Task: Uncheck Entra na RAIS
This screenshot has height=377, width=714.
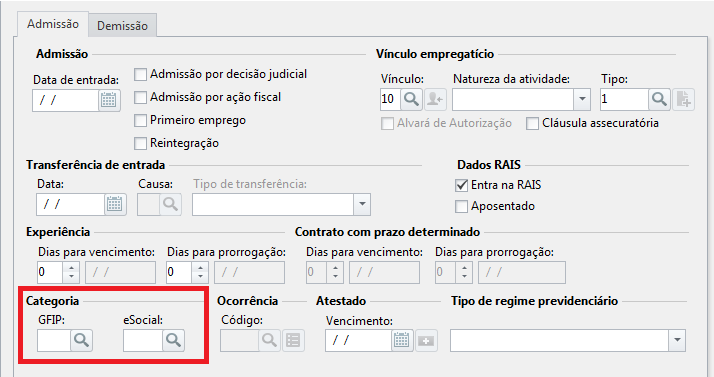Action: pos(461,185)
